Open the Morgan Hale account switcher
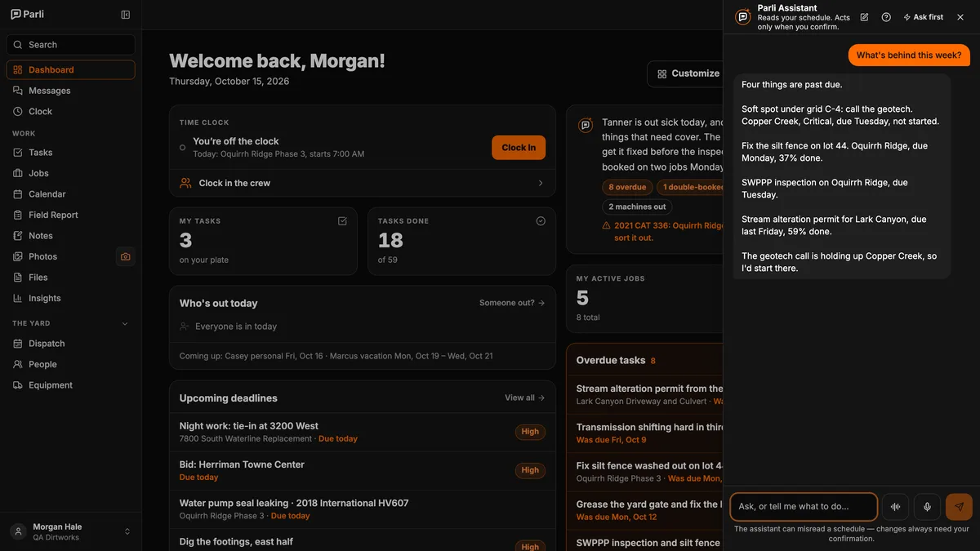Viewport: 980px width, 551px height. (x=70, y=531)
